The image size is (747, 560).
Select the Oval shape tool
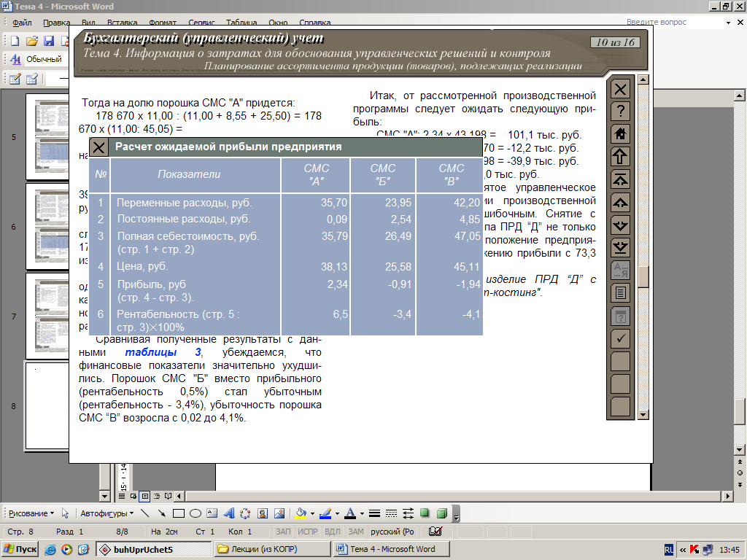196,513
